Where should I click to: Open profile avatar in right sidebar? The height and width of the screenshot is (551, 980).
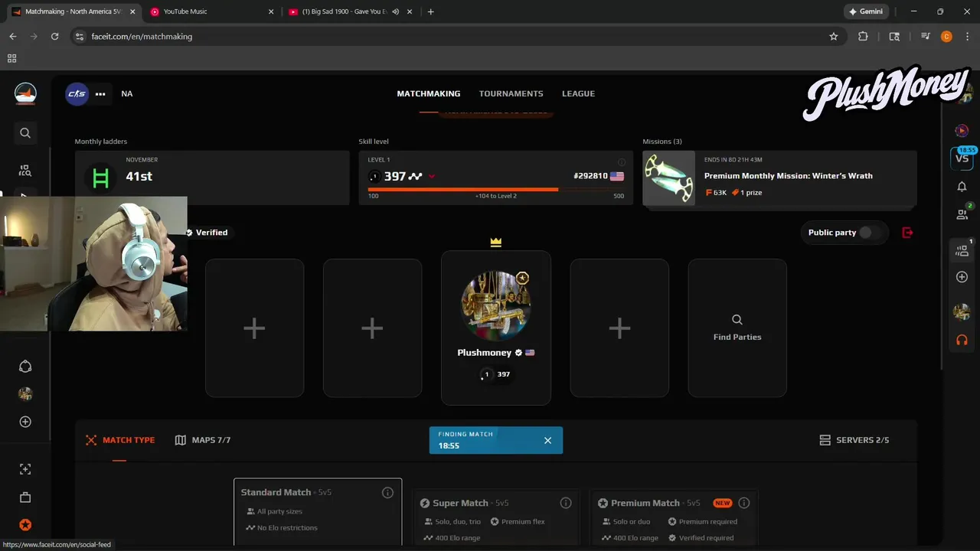click(x=962, y=311)
